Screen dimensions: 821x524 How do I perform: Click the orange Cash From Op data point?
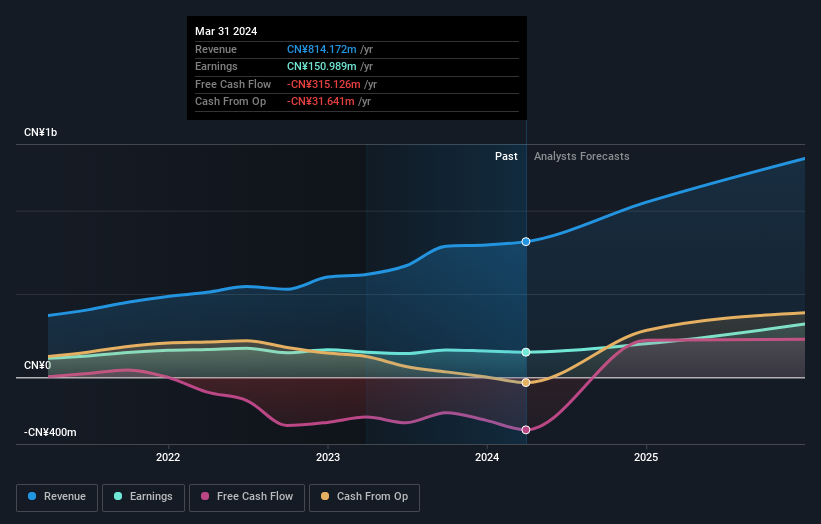click(526, 383)
